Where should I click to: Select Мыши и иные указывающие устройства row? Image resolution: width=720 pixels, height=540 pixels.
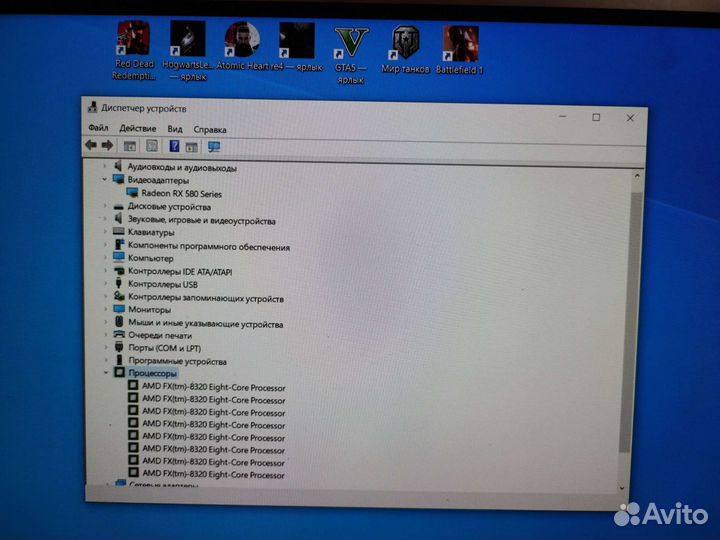click(206, 324)
